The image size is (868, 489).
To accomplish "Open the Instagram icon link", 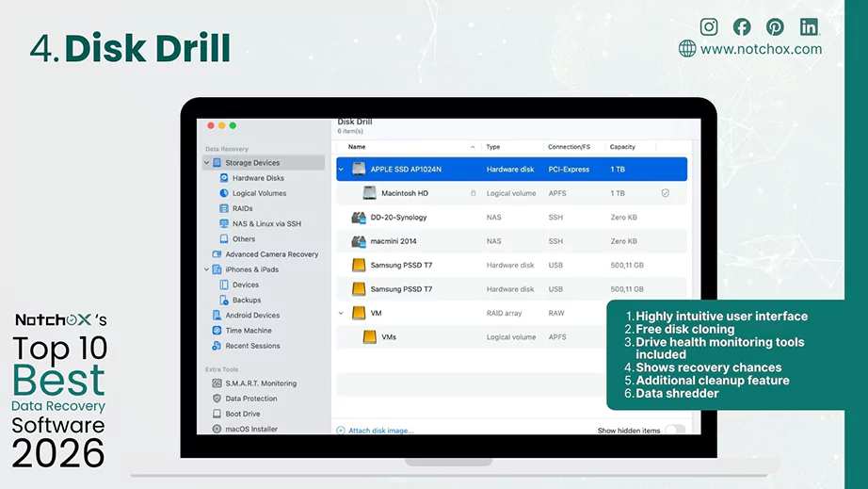I will point(709,26).
